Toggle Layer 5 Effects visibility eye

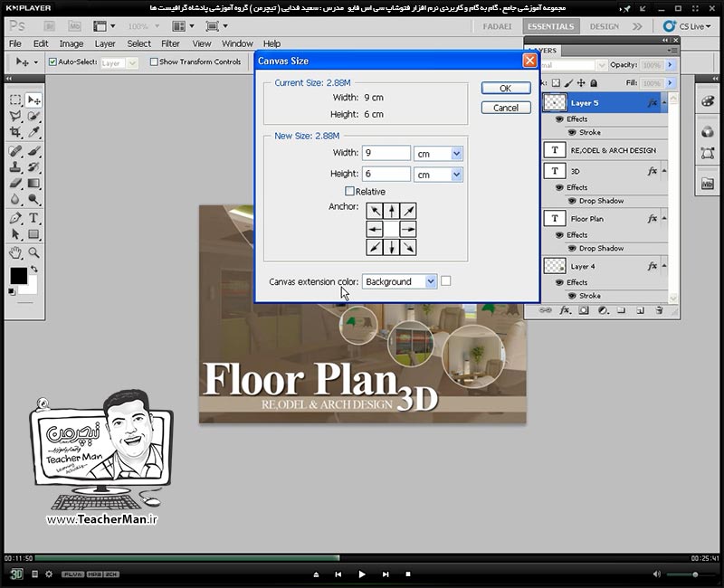click(559, 119)
